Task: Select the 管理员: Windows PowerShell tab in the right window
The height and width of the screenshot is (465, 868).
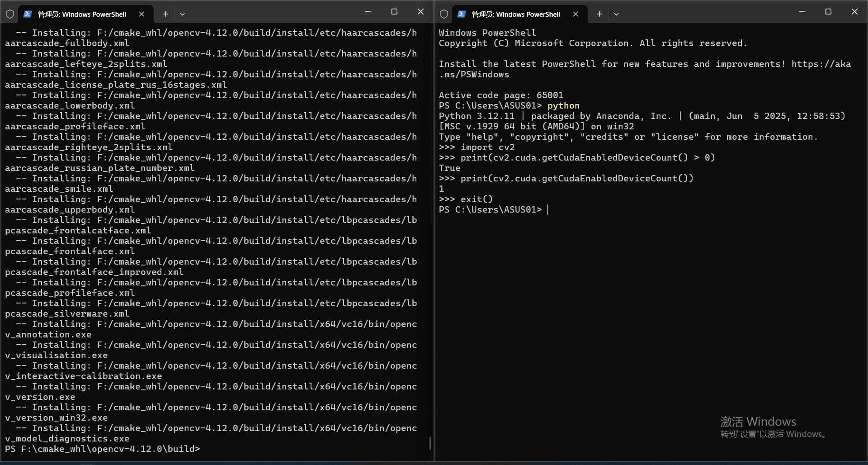Action: (x=515, y=14)
